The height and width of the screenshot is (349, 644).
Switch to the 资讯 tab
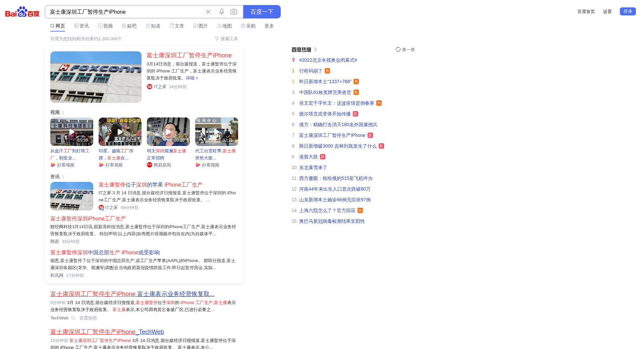pos(82,26)
